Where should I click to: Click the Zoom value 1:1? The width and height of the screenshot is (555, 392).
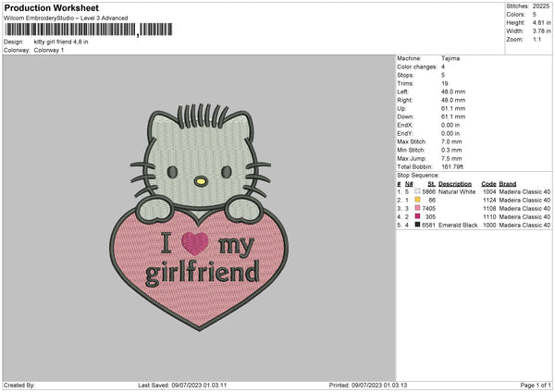click(538, 41)
